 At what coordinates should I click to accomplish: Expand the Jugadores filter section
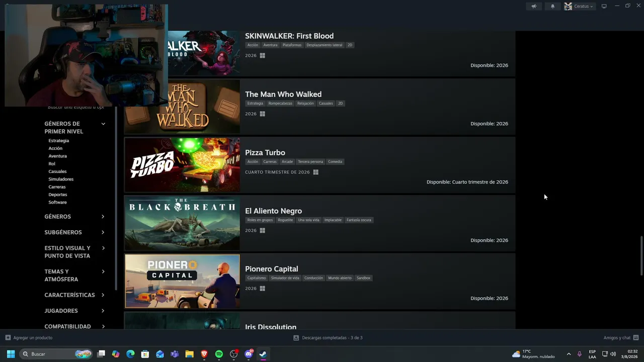[74, 311]
